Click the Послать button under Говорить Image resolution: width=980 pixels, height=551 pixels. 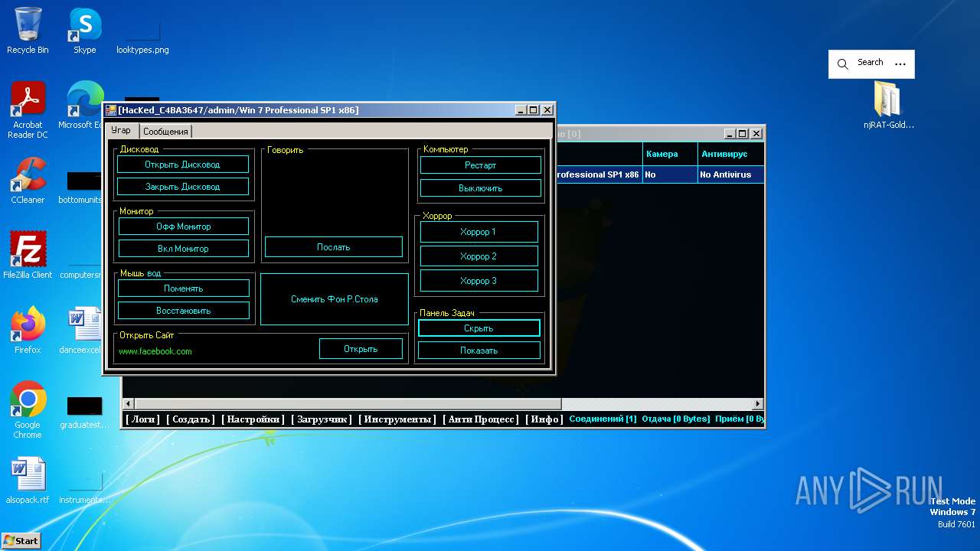pyautogui.click(x=334, y=247)
